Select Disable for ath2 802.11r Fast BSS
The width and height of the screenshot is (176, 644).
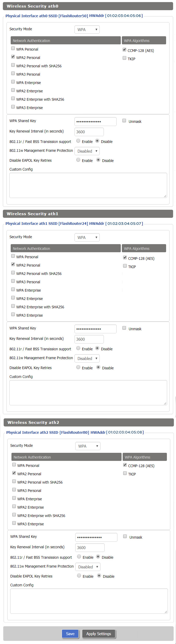pyautogui.click(x=98, y=557)
